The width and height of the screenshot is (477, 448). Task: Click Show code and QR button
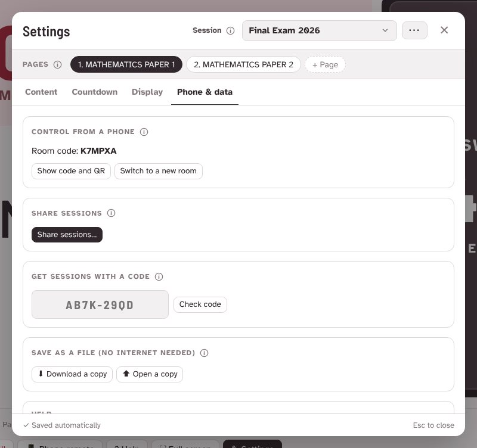pyautogui.click(x=71, y=171)
